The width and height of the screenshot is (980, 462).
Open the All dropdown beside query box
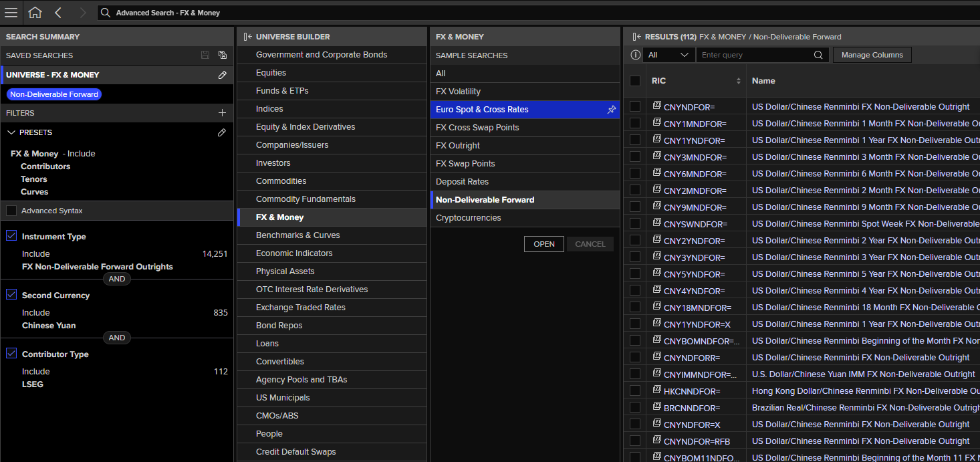(x=669, y=55)
